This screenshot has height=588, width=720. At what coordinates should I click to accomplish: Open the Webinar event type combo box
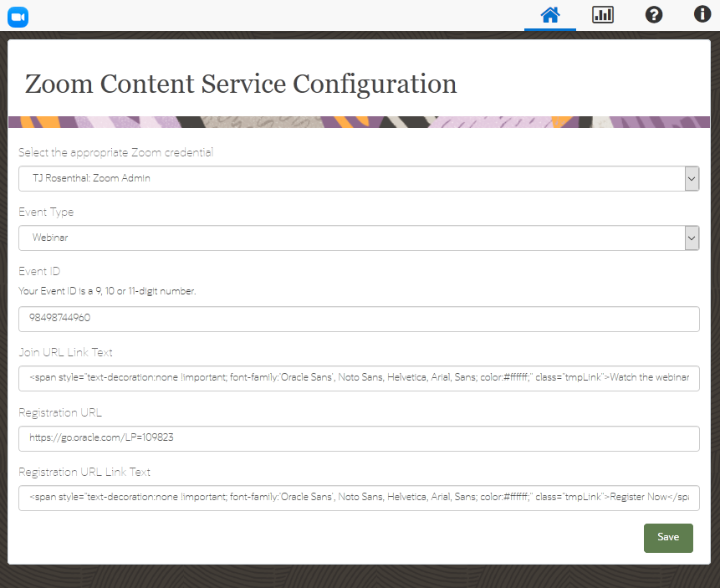pyautogui.click(x=359, y=238)
